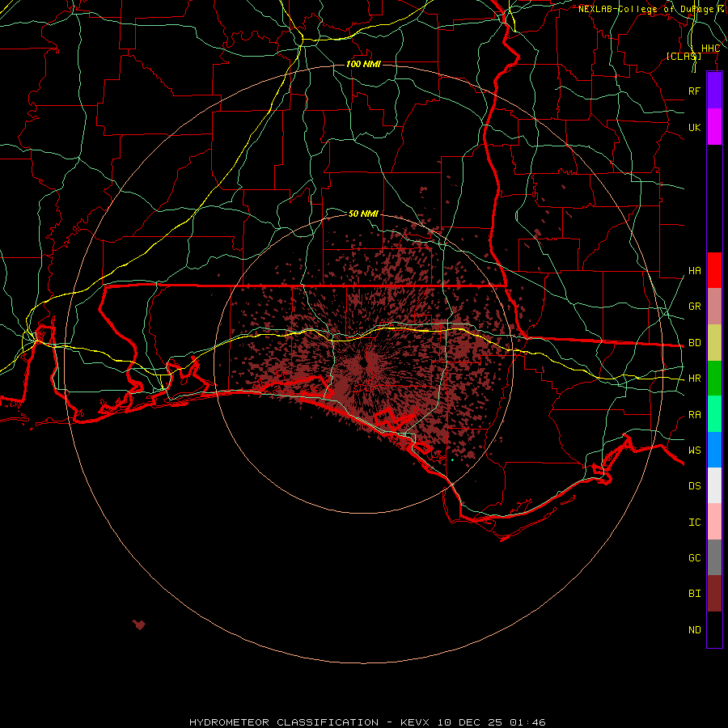Click the 100 NMI range ring label
The image size is (728, 728).
click(363, 64)
